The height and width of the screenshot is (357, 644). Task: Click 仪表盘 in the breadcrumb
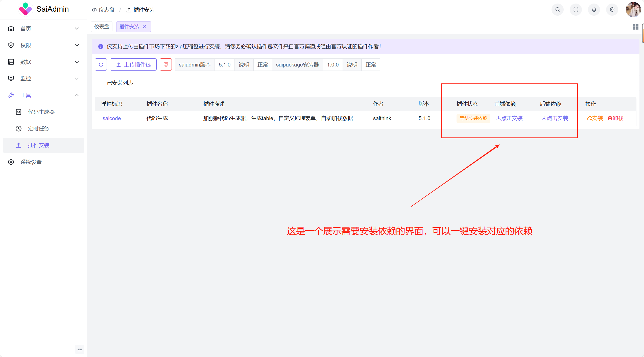(x=103, y=10)
